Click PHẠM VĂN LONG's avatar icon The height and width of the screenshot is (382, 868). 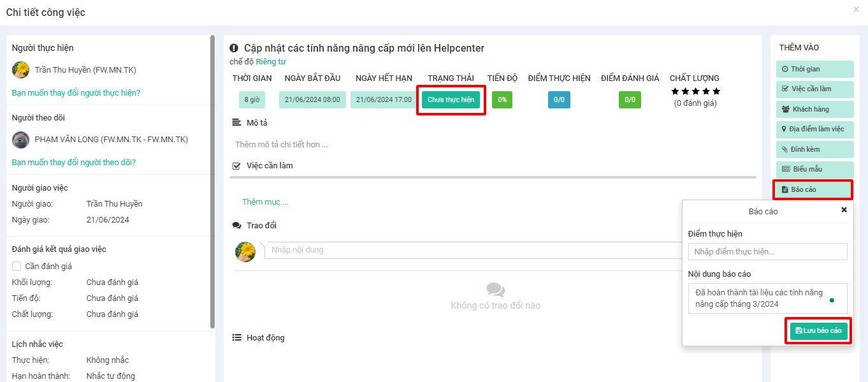[x=21, y=140]
